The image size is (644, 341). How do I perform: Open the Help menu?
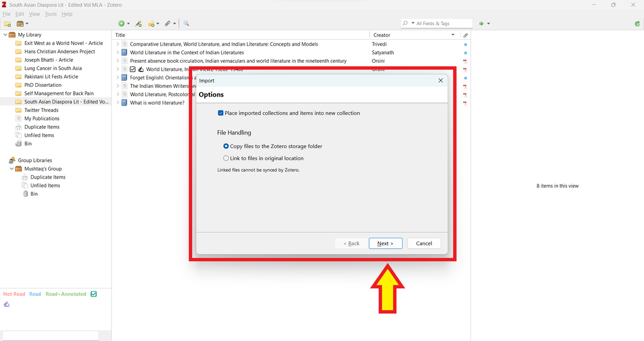pyautogui.click(x=67, y=14)
